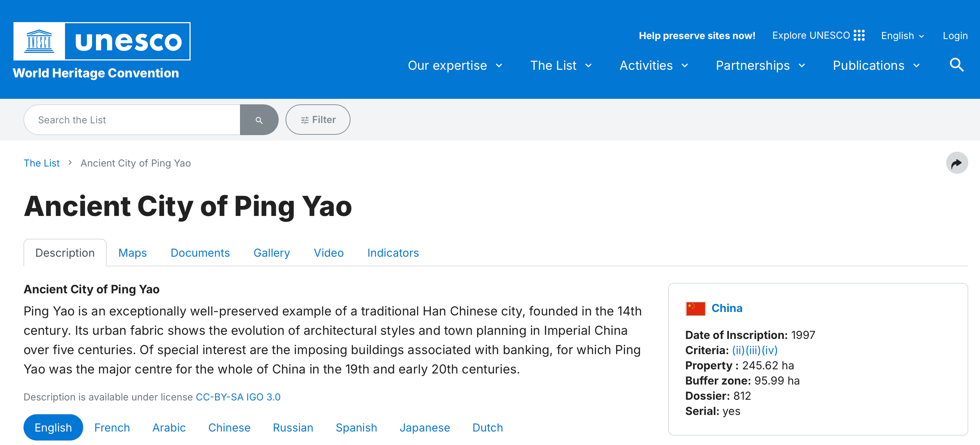Expand the Partnerships menu
The image size is (980, 445).
click(x=760, y=66)
